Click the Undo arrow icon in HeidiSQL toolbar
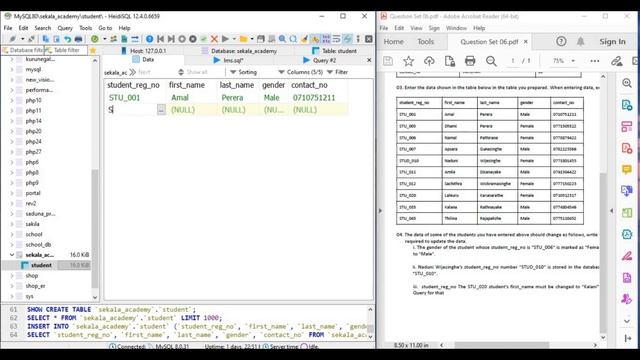This screenshot has width=640, height=360. (x=67, y=39)
